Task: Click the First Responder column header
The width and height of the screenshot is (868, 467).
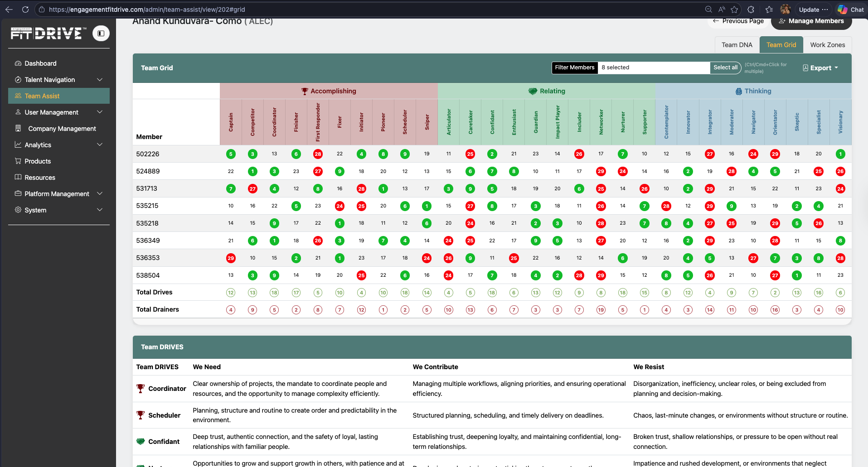Action: point(318,121)
